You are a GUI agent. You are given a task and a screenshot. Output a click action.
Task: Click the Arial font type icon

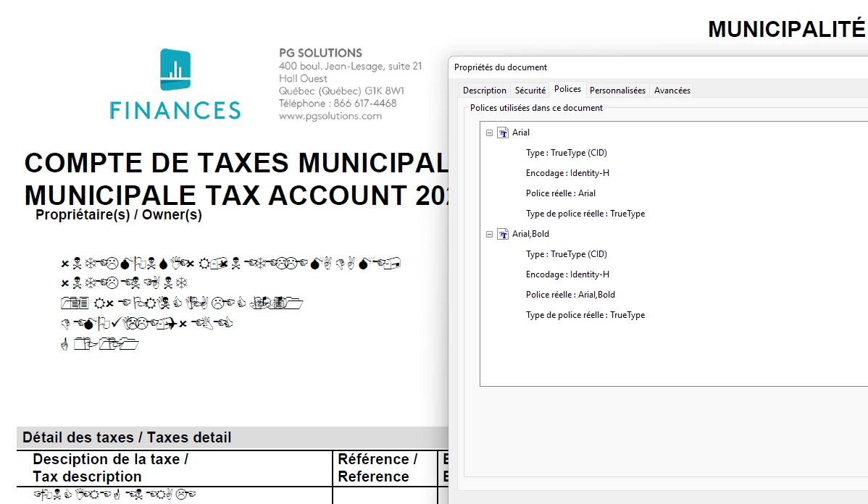[503, 133]
